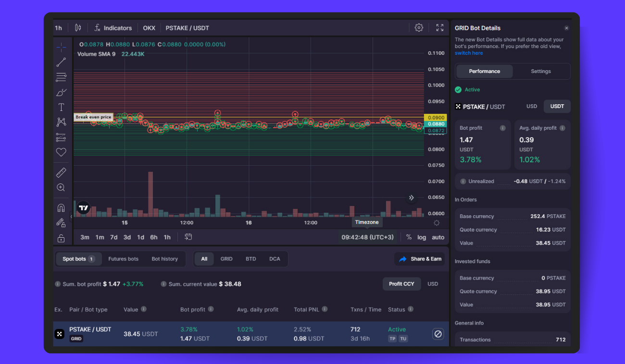This screenshot has height=364, width=625.
Task: Select the 7d time range
Action: tap(113, 237)
